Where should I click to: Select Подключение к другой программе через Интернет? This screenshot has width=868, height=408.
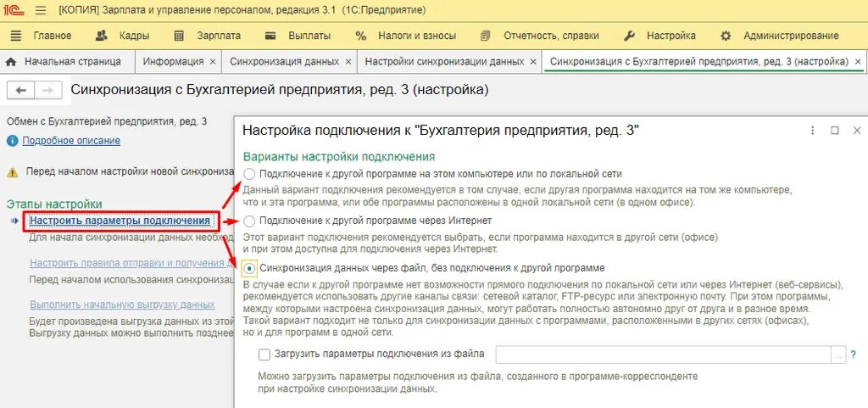[x=250, y=221]
